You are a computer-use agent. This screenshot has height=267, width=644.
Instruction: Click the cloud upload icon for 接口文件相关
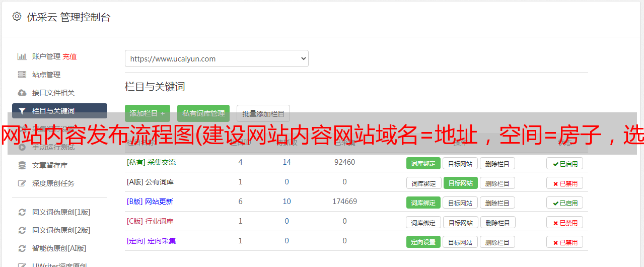(22, 93)
